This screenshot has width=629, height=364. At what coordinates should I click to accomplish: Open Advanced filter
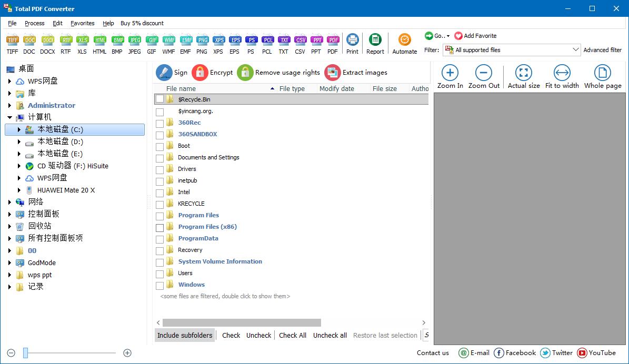pos(603,50)
